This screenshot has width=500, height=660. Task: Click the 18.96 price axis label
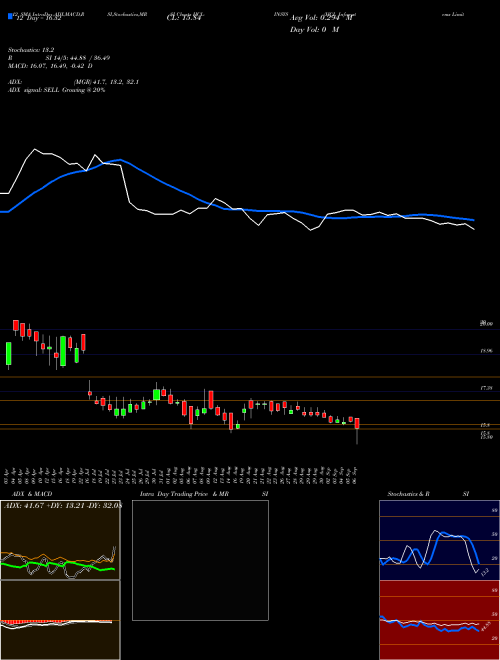pyautogui.click(x=487, y=350)
